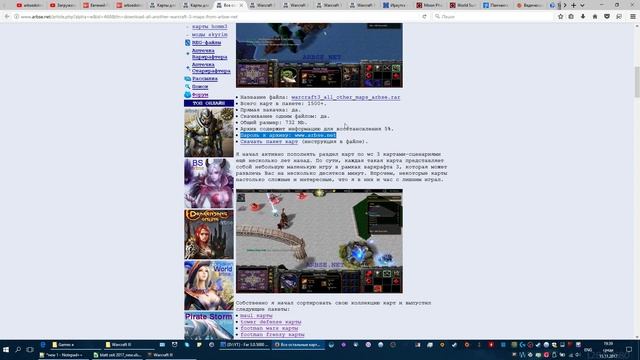Open the Рассылка sidebar link
The image size is (640, 360).
point(205,79)
